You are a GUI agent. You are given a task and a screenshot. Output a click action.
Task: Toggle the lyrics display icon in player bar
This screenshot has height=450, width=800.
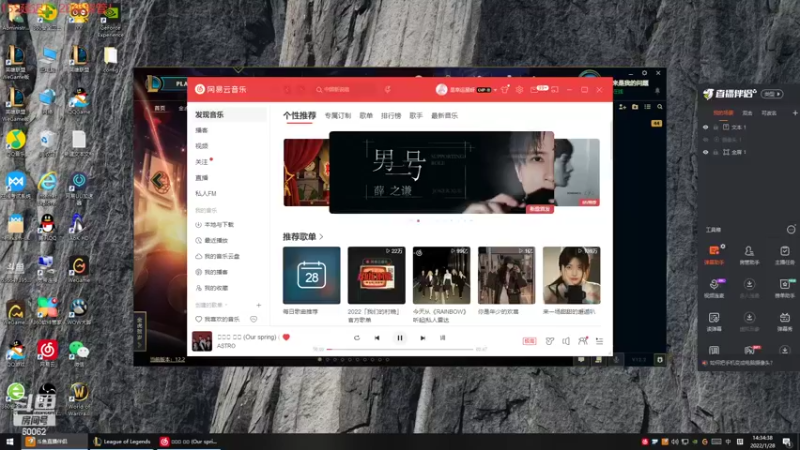442,338
